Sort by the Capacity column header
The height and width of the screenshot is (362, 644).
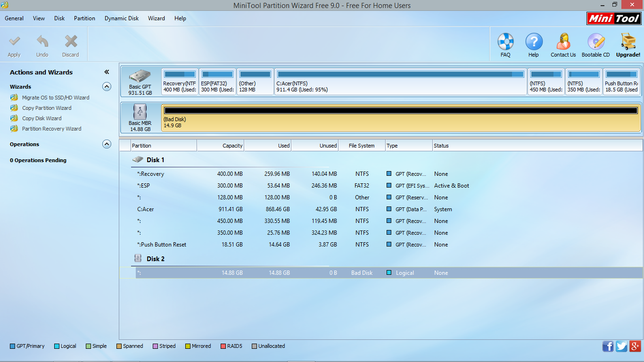point(221,146)
